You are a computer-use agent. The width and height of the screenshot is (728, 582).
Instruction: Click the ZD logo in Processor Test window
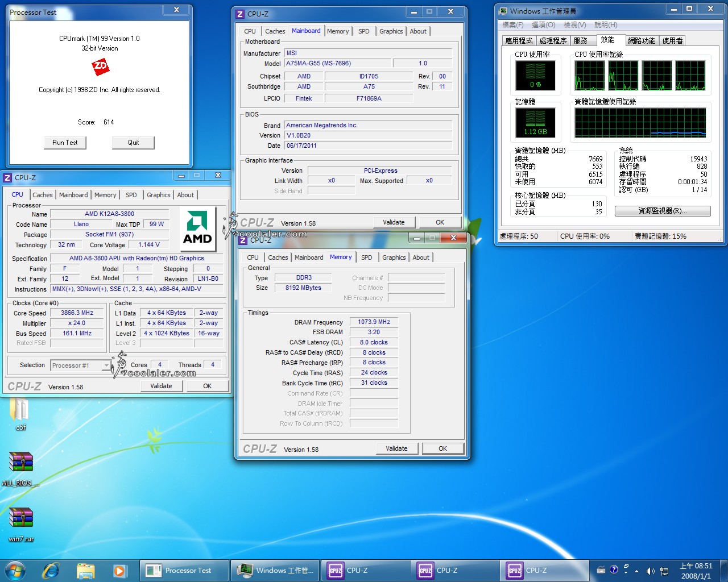[100, 67]
